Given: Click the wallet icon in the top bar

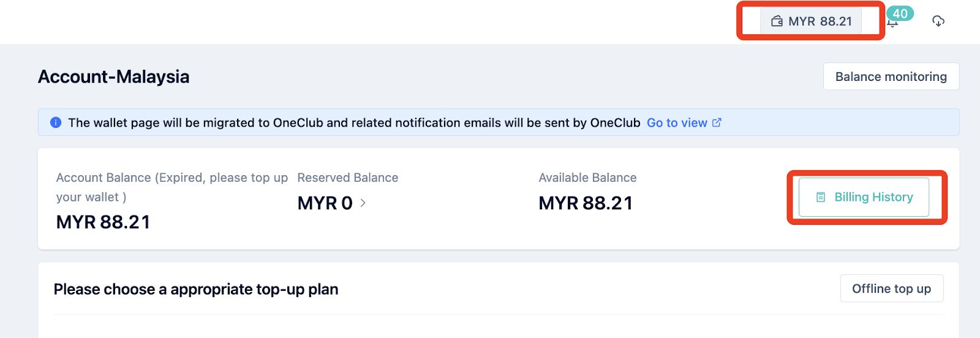Looking at the screenshot, I should 777,21.
